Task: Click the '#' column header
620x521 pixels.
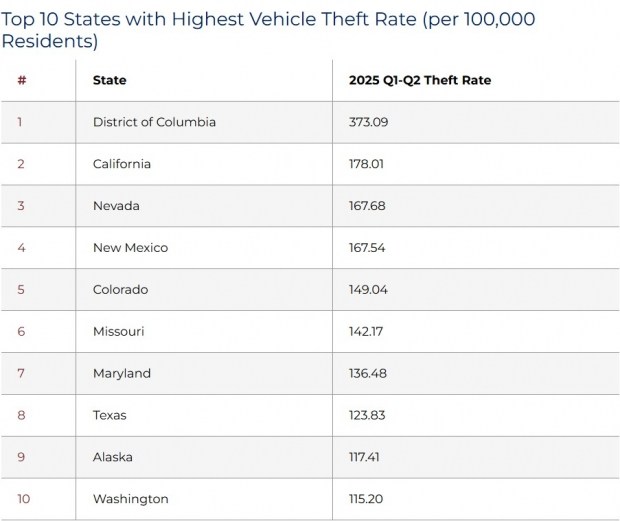Action: (x=22, y=80)
